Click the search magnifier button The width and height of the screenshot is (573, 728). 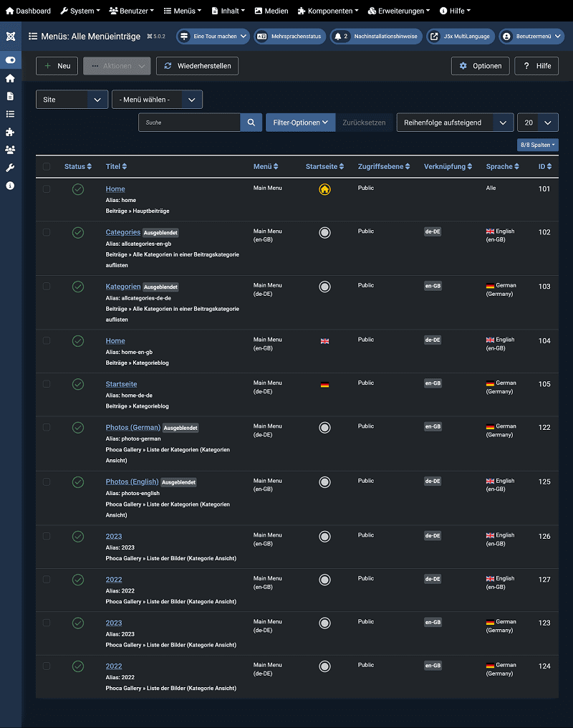click(x=251, y=123)
